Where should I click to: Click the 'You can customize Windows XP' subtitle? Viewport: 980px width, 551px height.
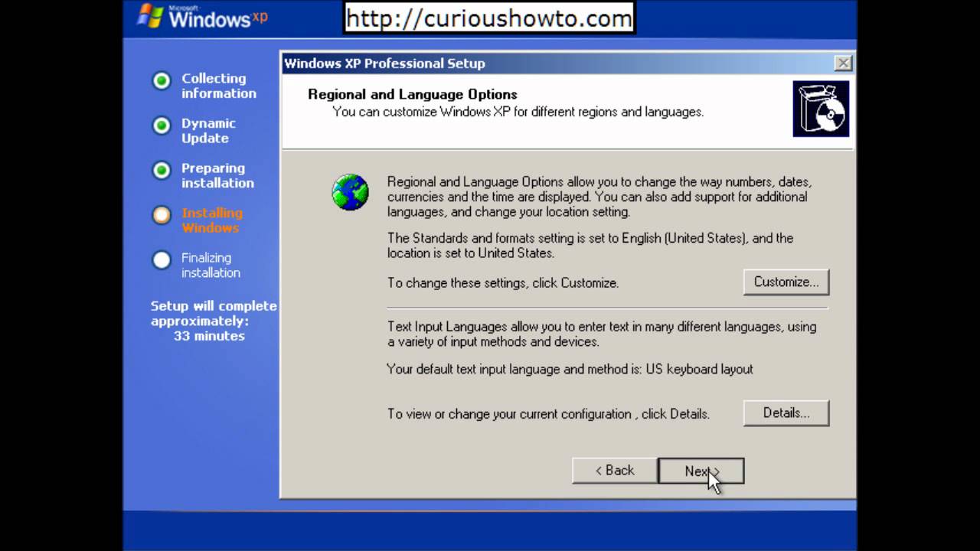[518, 112]
